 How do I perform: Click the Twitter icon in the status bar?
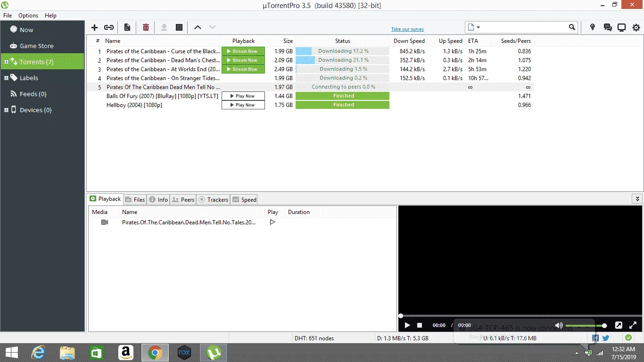(606, 337)
